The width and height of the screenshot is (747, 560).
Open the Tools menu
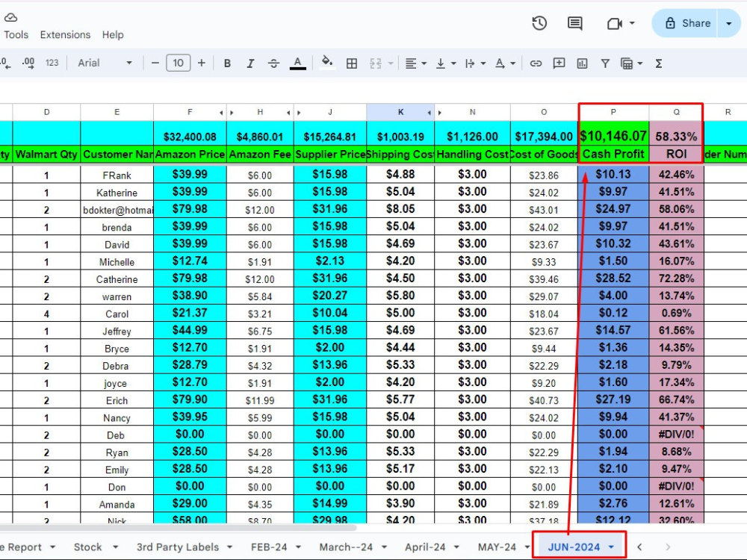pos(16,35)
